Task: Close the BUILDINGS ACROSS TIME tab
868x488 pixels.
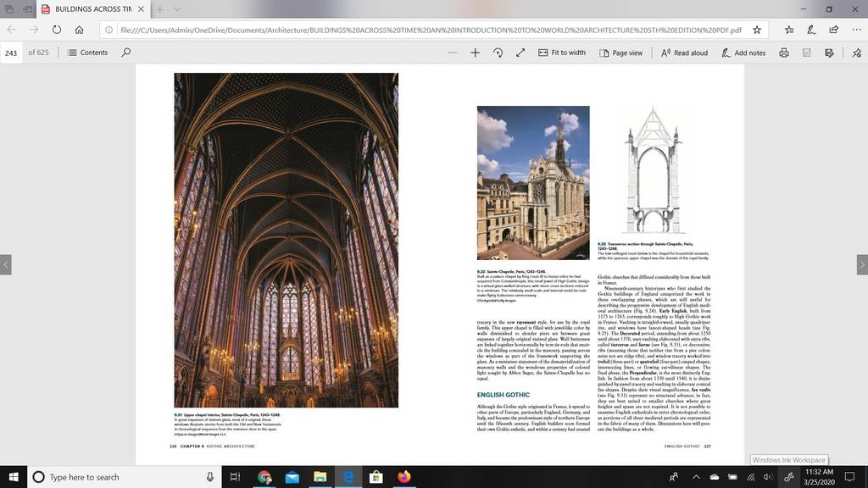Action: pos(142,8)
